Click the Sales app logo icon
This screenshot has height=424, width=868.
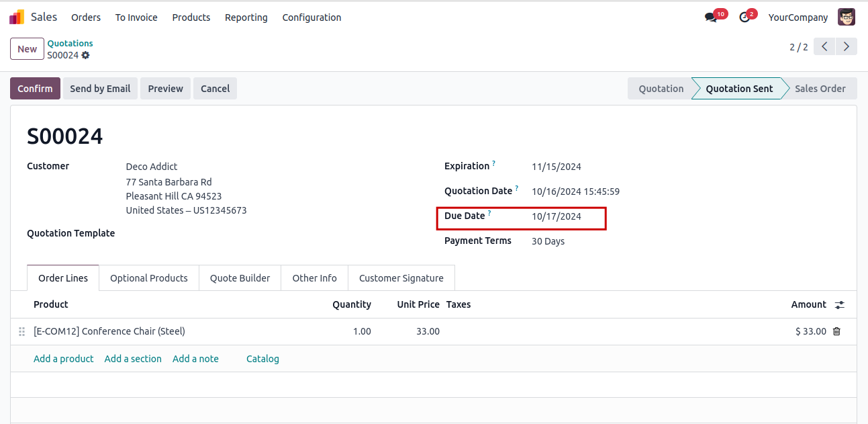click(17, 17)
